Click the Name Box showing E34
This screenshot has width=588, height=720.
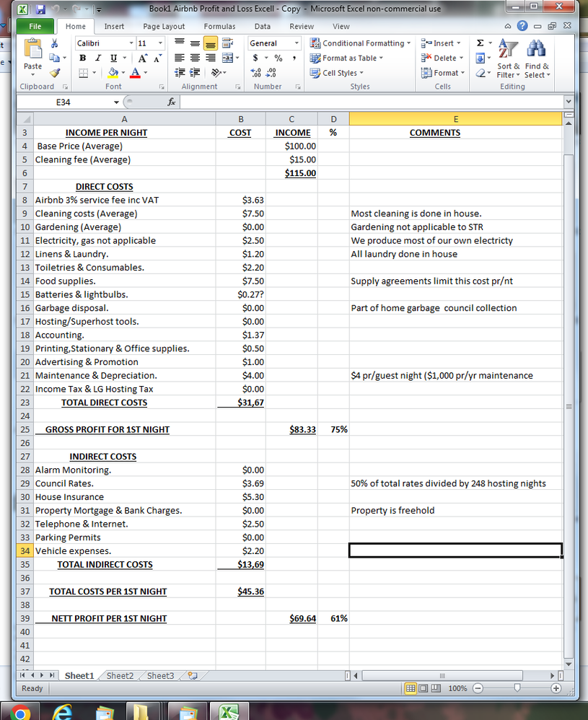click(63, 102)
